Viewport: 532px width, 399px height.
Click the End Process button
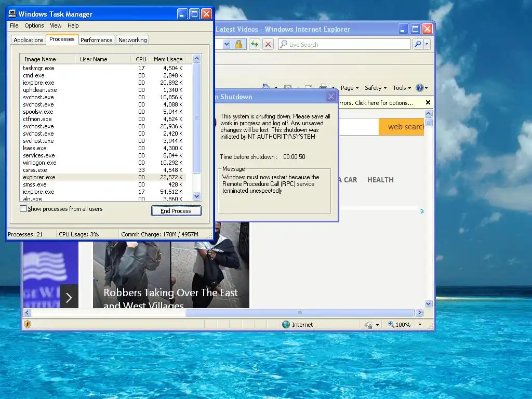click(x=176, y=211)
